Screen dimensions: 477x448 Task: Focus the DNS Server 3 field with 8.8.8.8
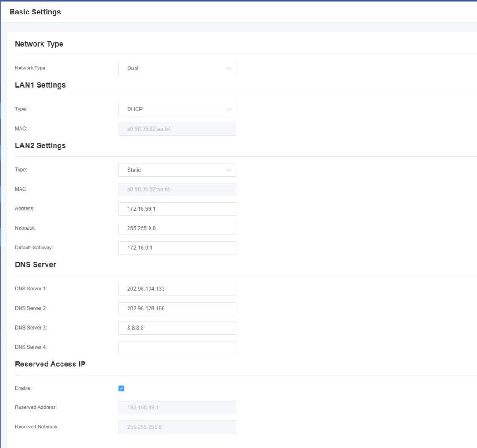pyautogui.click(x=177, y=328)
